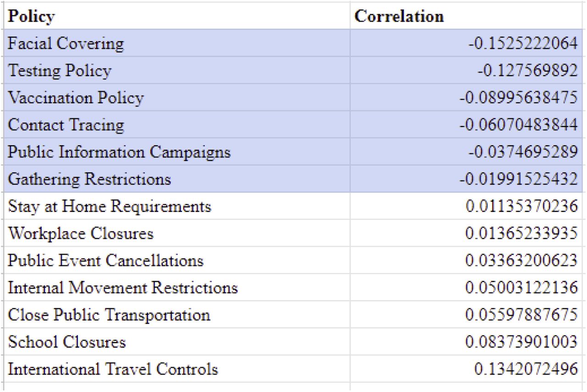Select the Gathering Restrictions cell
587x392 pixels.
click(x=177, y=179)
